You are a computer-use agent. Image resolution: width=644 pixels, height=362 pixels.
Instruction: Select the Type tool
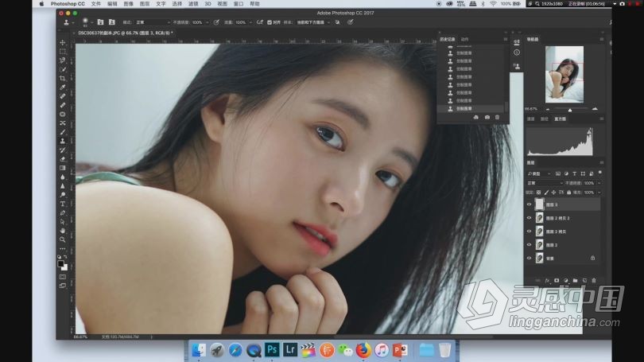63,204
